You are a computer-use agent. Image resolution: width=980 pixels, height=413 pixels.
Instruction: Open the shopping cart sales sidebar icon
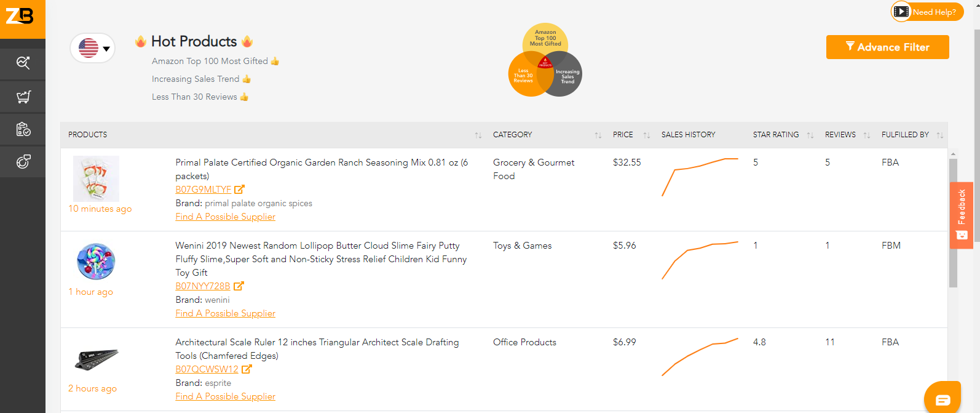tap(23, 97)
